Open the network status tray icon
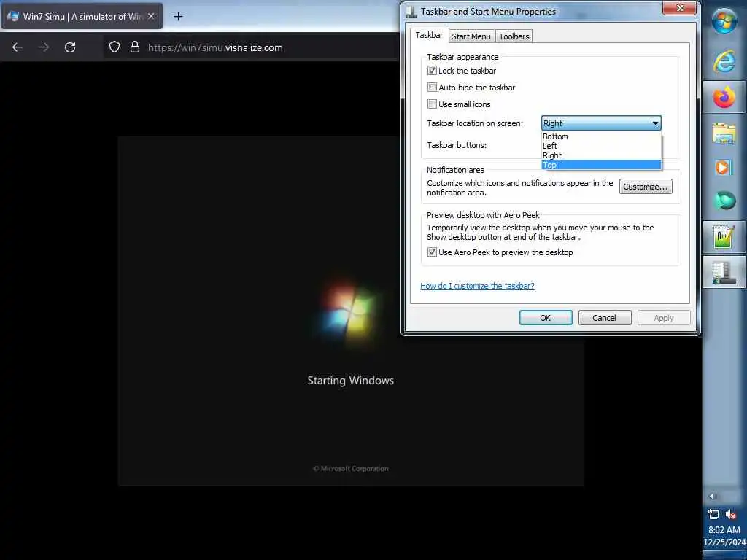The width and height of the screenshot is (747, 560). (713, 514)
